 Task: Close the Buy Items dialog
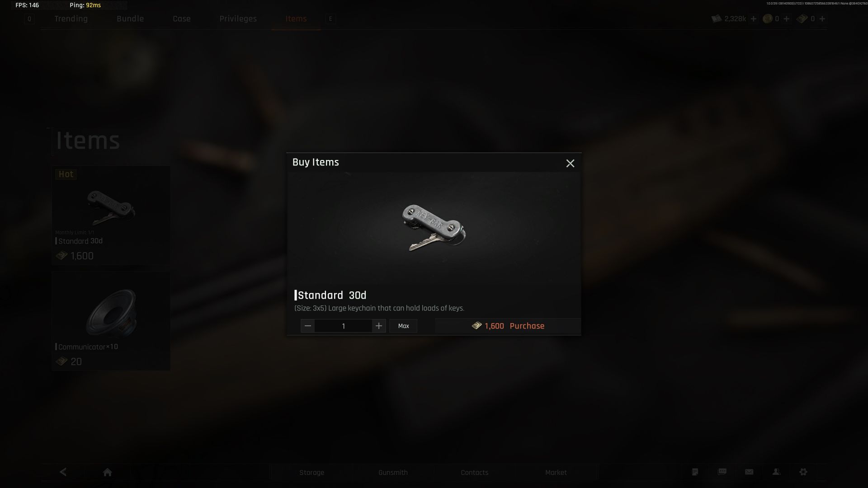[x=570, y=163]
